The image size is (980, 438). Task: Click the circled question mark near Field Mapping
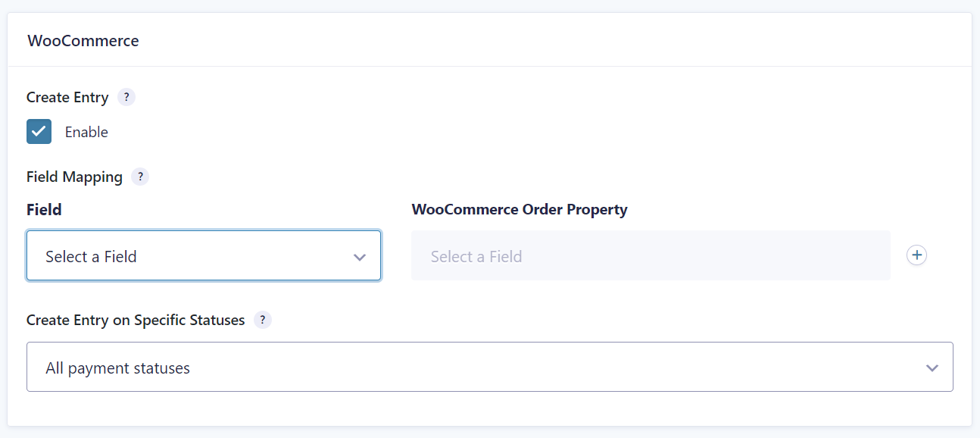[140, 177]
